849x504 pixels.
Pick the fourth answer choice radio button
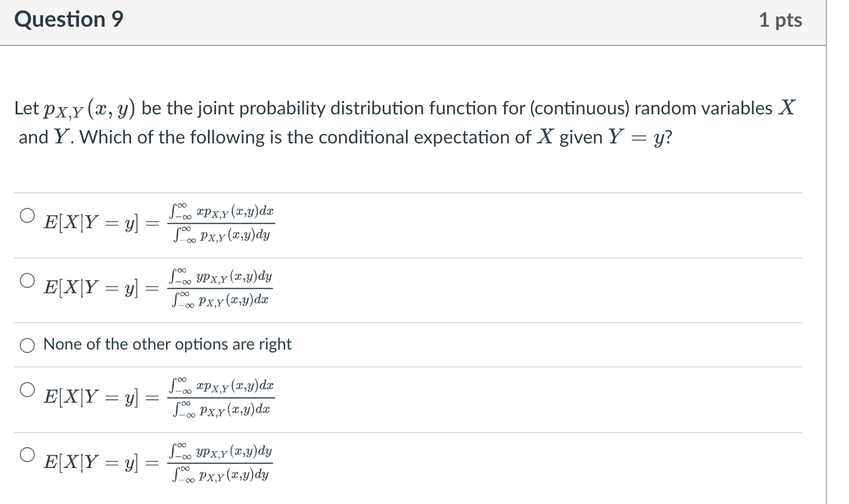coord(27,390)
